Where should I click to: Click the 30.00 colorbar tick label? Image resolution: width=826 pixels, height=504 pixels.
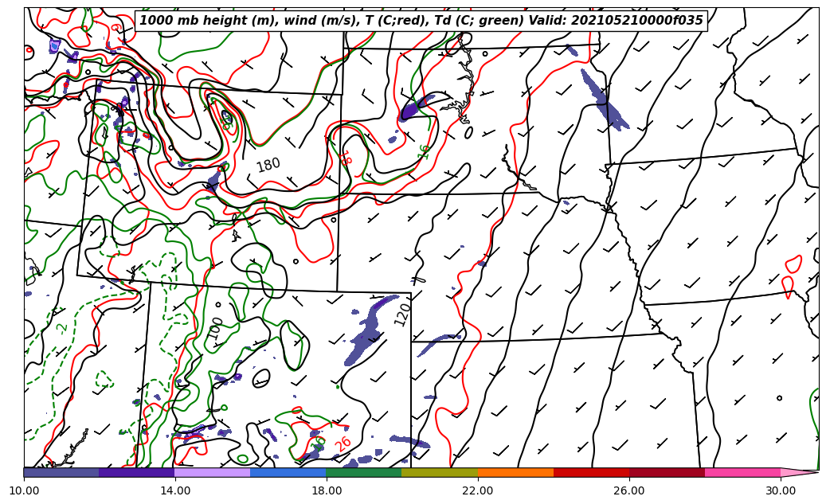[780, 491]
